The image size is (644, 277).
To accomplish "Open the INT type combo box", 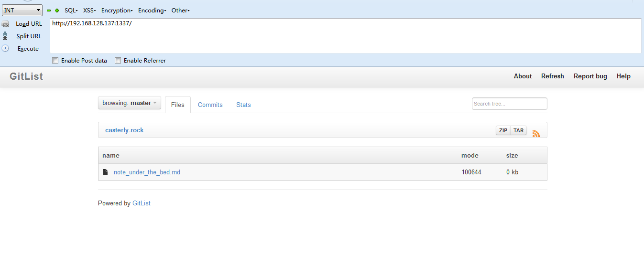I will pyautogui.click(x=22, y=10).
